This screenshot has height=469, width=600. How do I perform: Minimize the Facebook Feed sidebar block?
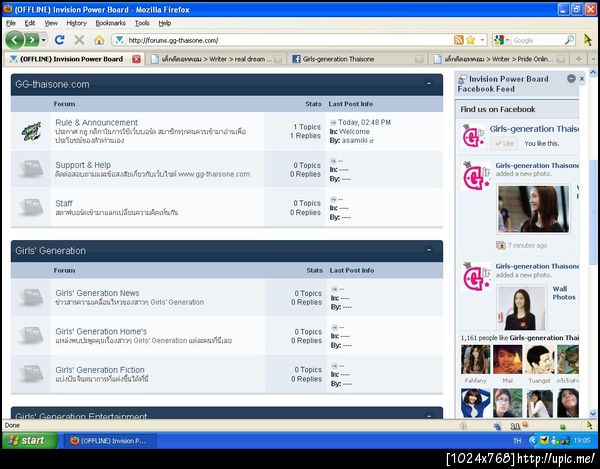pos(571,78)
